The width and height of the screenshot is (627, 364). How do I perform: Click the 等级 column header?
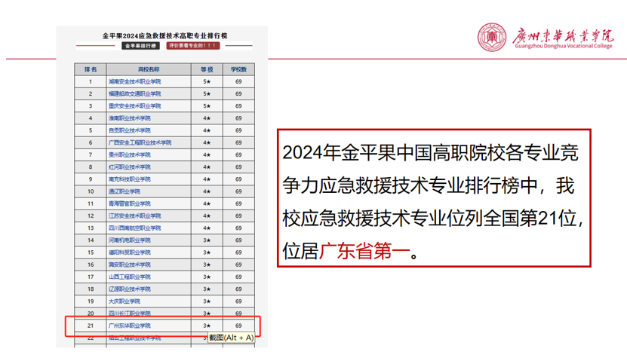click(207, 69)
